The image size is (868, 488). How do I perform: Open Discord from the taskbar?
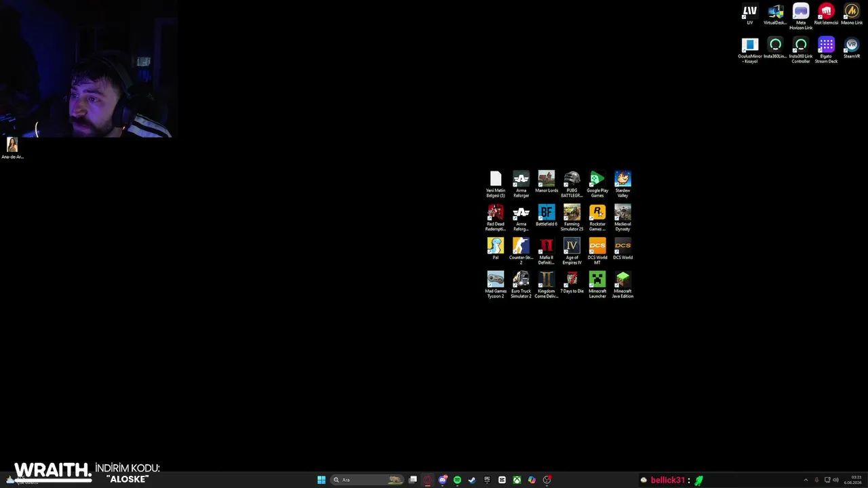[x=442, y=480]
